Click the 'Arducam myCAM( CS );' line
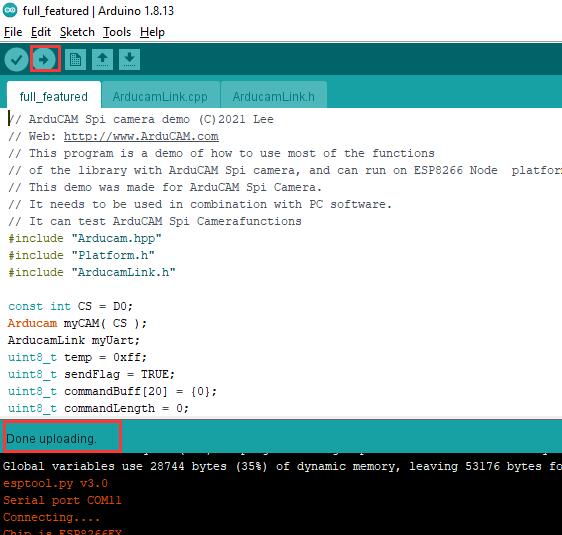Image resolution: width=562 pixels, height=535 pixels. (77, 323)
